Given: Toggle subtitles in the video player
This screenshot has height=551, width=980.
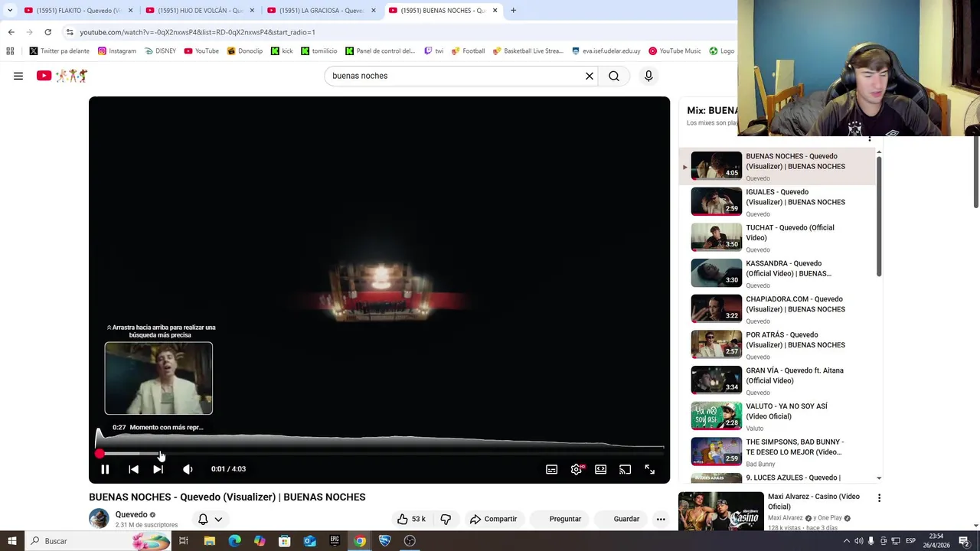Looking at the screenshot, I should pyautogui.click(x=551, y=469).
